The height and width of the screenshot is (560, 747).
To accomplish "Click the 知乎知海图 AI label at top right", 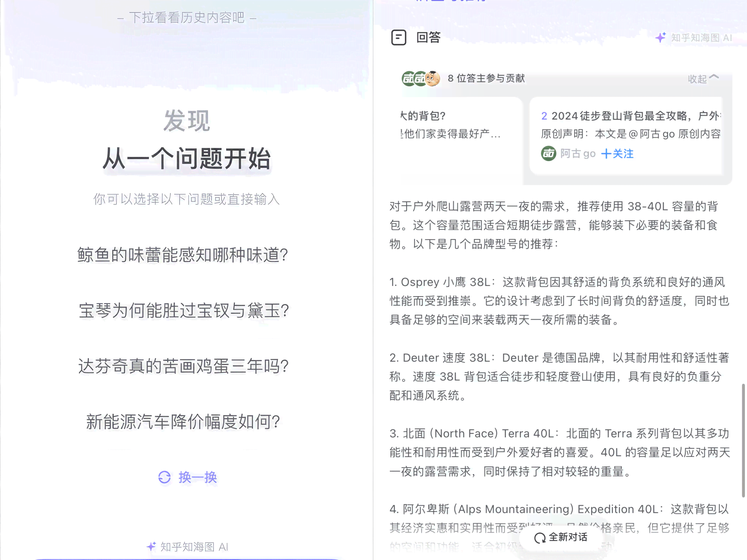I will coord(701,38).
